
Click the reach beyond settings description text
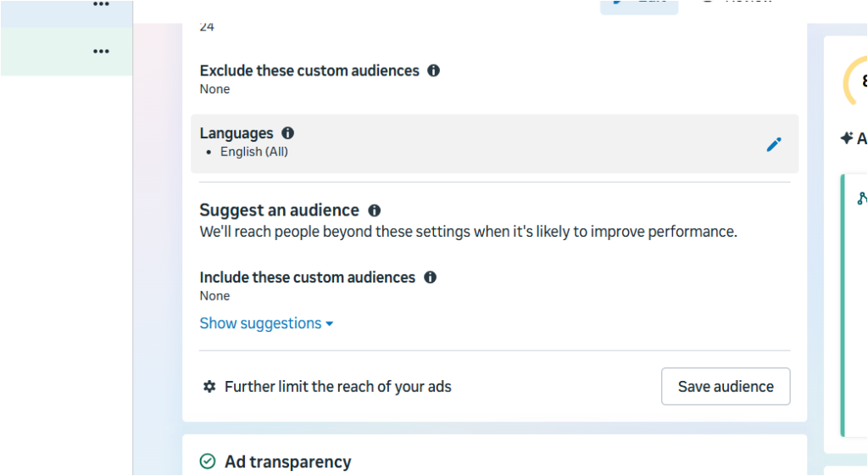[468, 232]
